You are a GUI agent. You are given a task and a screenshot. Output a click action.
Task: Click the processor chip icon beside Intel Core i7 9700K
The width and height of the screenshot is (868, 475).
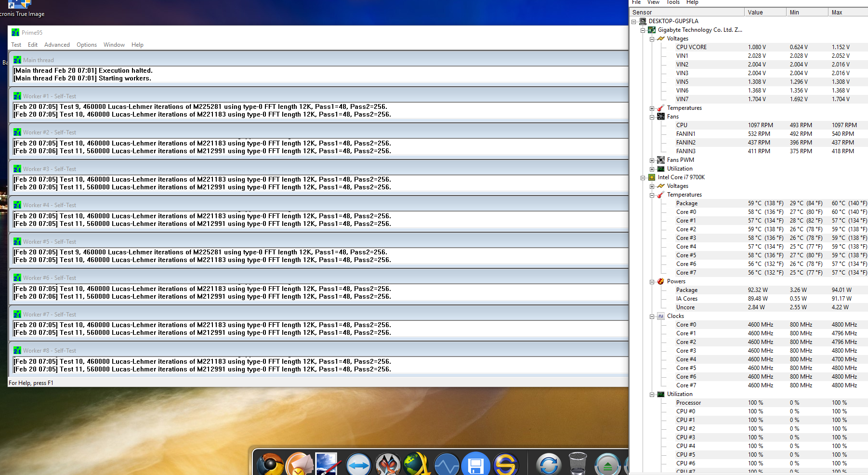pyautogui.click(x=652, y=177)
